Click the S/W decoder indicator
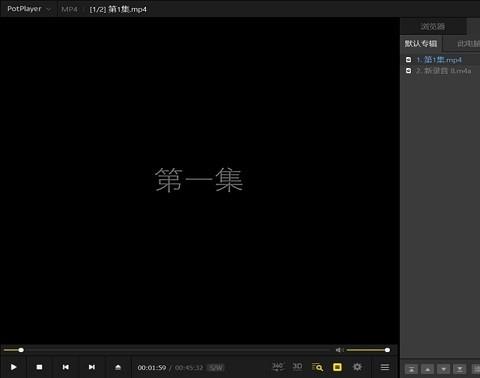Image resolution: width=480 pixels, height=378 pixels. coord(216,368)
